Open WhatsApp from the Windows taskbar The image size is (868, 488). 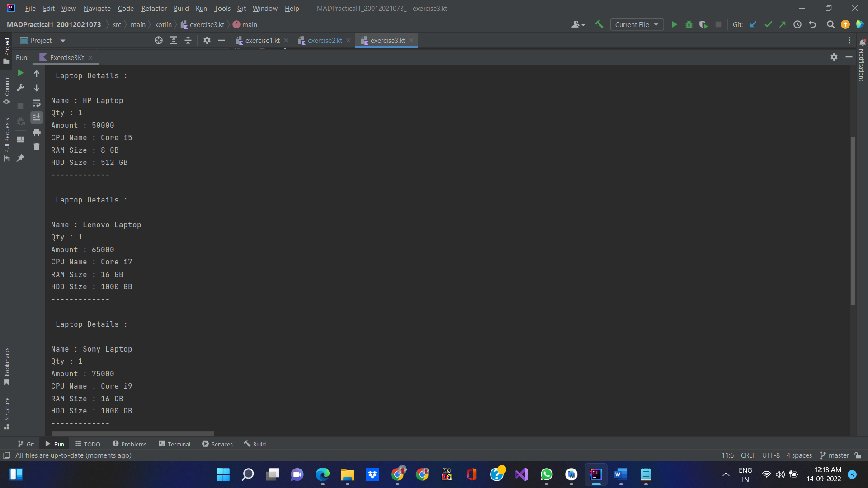pos(546,474)
